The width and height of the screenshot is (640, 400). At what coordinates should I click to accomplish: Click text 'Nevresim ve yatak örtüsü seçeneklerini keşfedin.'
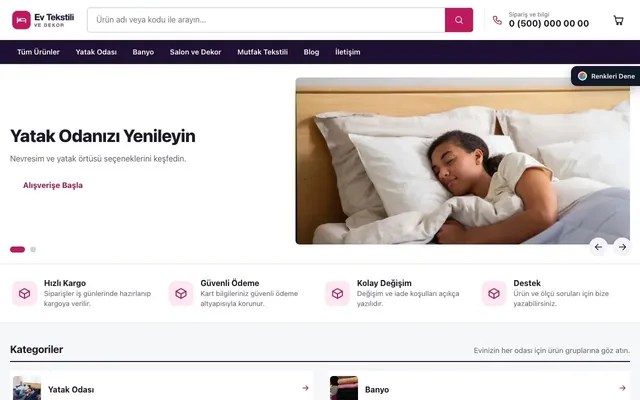point(98,158)
